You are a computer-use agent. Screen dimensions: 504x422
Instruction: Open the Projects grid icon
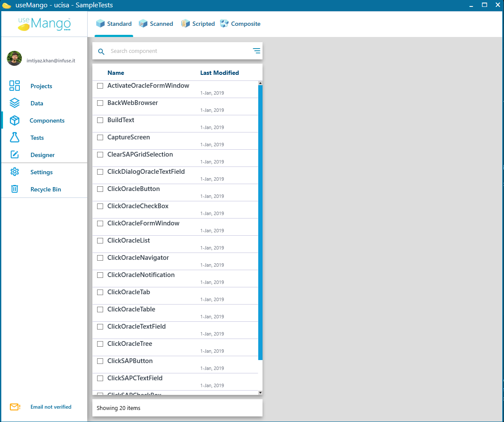15,86
